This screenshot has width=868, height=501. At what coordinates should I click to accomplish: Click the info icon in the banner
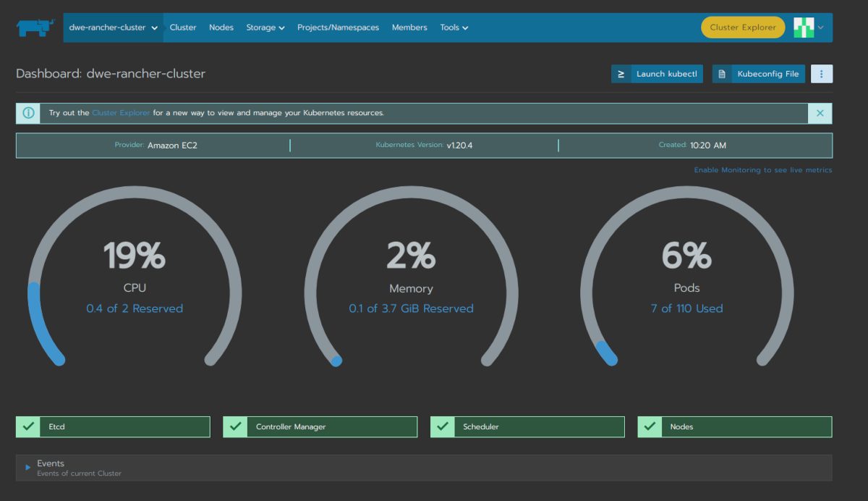click(28, 113)
